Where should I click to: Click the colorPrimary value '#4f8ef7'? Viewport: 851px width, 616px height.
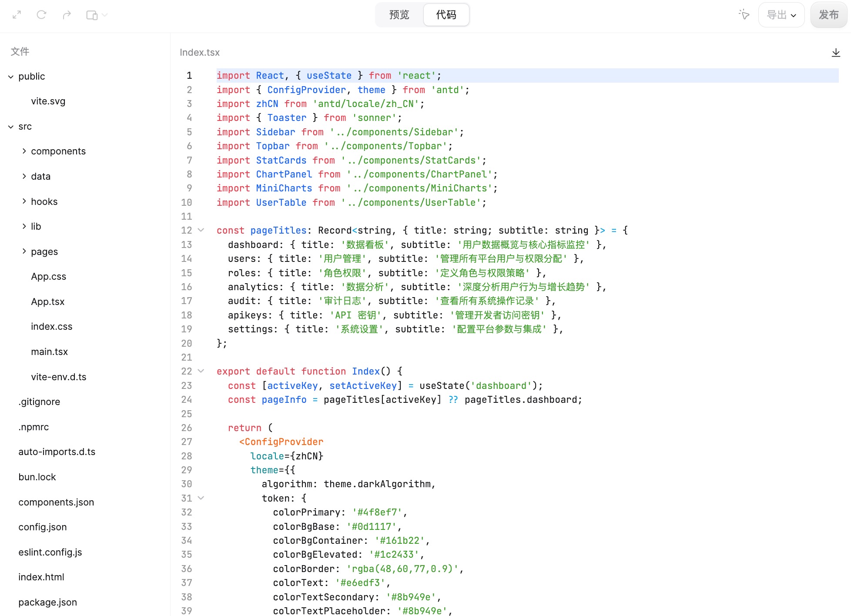point(377,512)
